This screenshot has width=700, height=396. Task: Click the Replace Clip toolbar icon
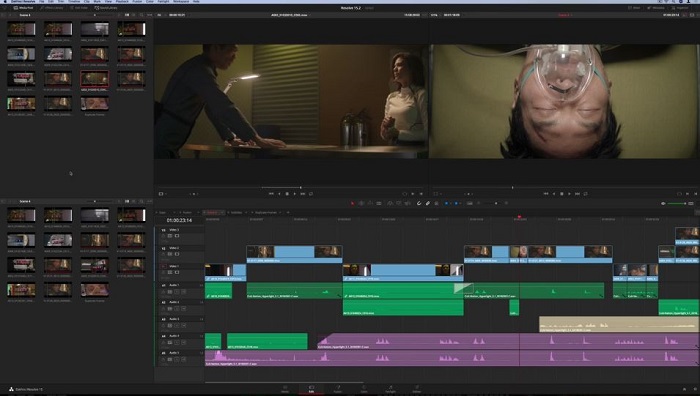click(407, 203)
